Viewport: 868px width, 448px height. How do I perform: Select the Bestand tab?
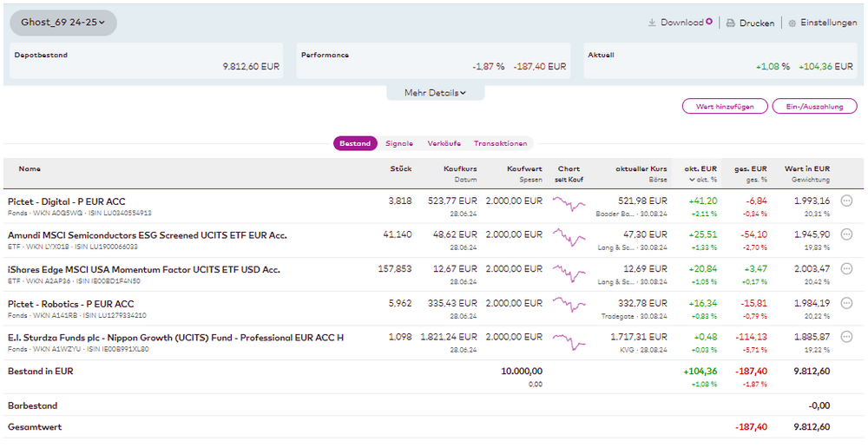pyautogui.click(x=355, y=143)
